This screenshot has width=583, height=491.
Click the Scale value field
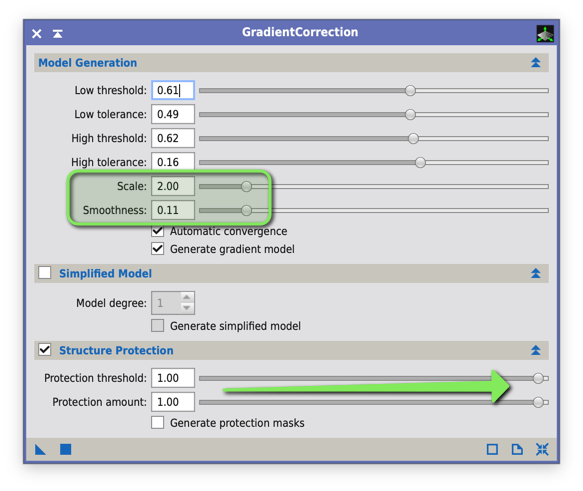[x=173, y=186]
